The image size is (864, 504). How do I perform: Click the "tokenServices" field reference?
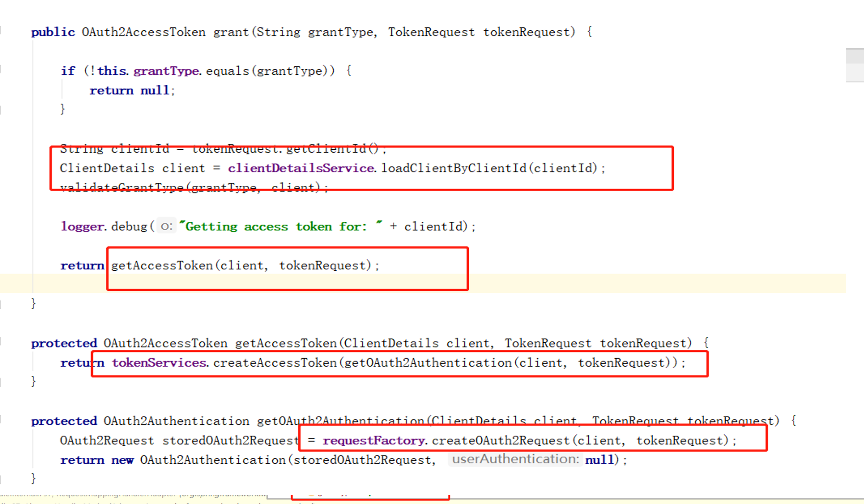pos(159,363)
